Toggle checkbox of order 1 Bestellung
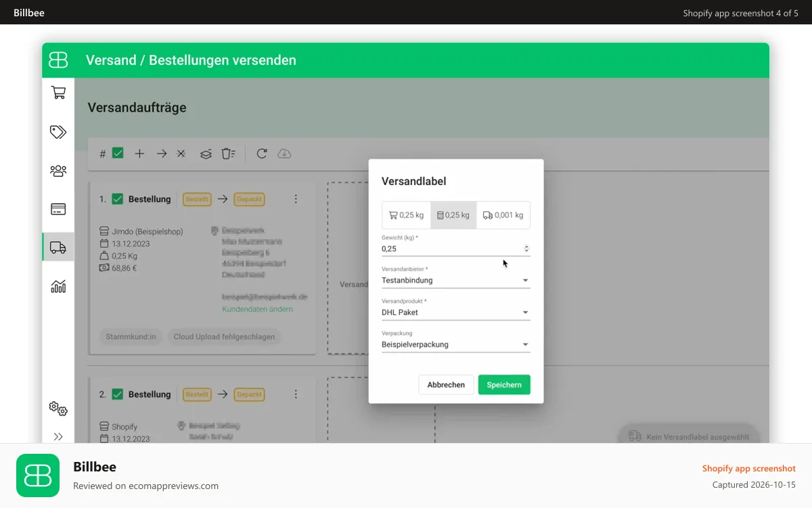 [x=117, y=199]
